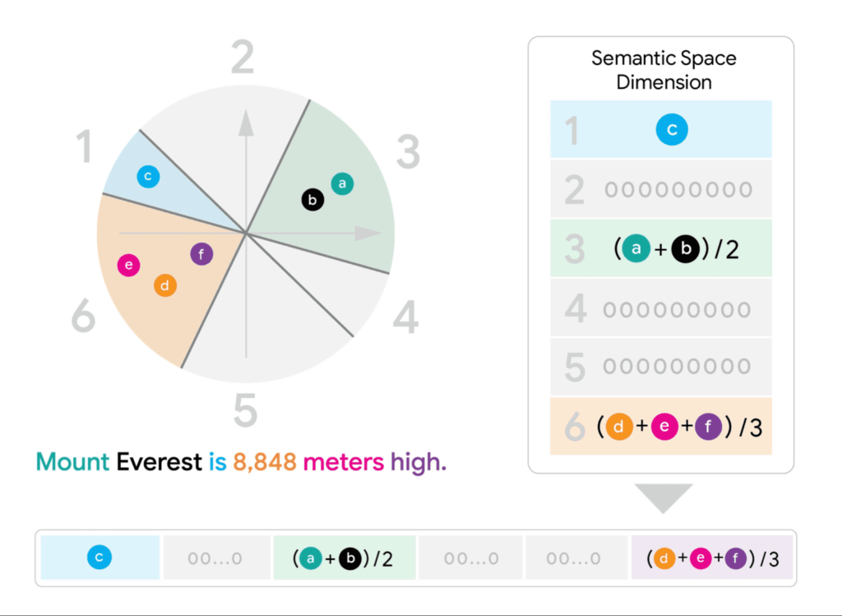Click the 'Semantic Space Dimension' title
Screen dimensions: 842x616
coord(664,70)
